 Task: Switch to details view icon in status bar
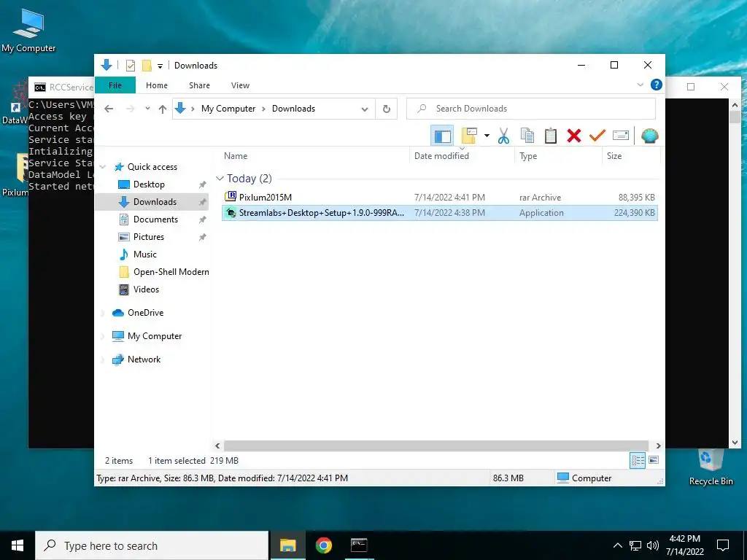point(638,461)
